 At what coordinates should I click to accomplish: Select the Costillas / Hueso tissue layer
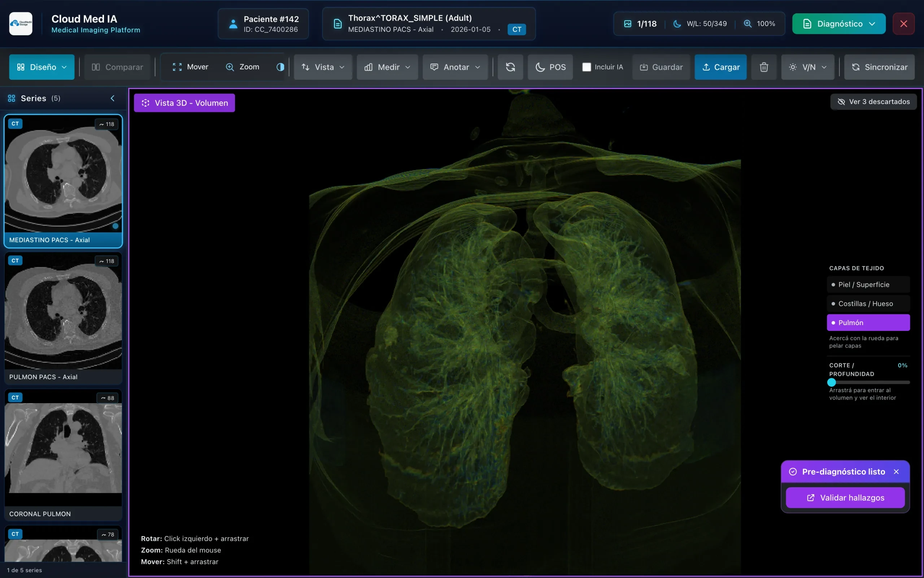[x=868, y=303]
